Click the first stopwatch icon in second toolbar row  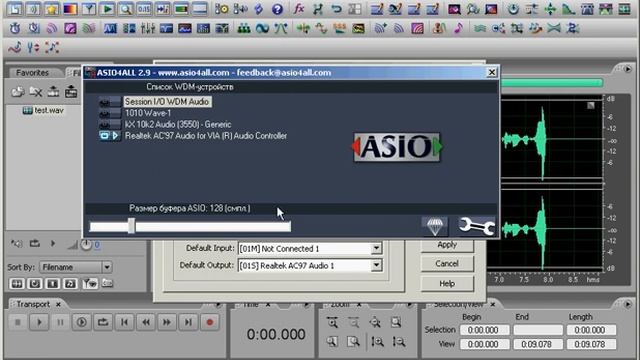(x=15, y=28)
